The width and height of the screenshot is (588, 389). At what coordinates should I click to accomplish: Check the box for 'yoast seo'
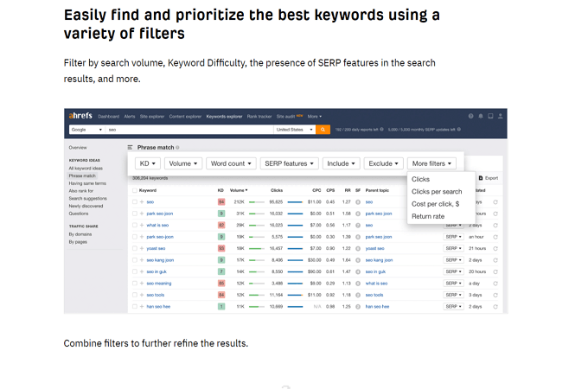click(135, 248)
